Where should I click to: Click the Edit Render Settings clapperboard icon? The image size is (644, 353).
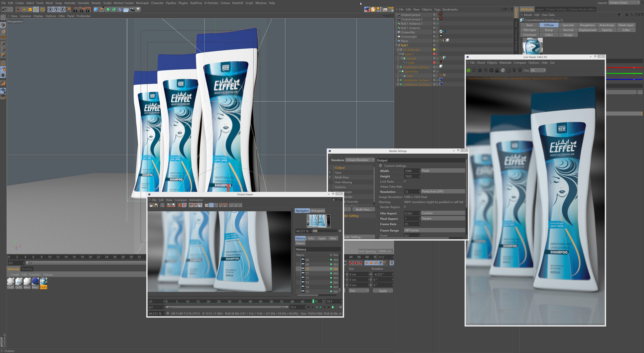[x=88, y=10]
